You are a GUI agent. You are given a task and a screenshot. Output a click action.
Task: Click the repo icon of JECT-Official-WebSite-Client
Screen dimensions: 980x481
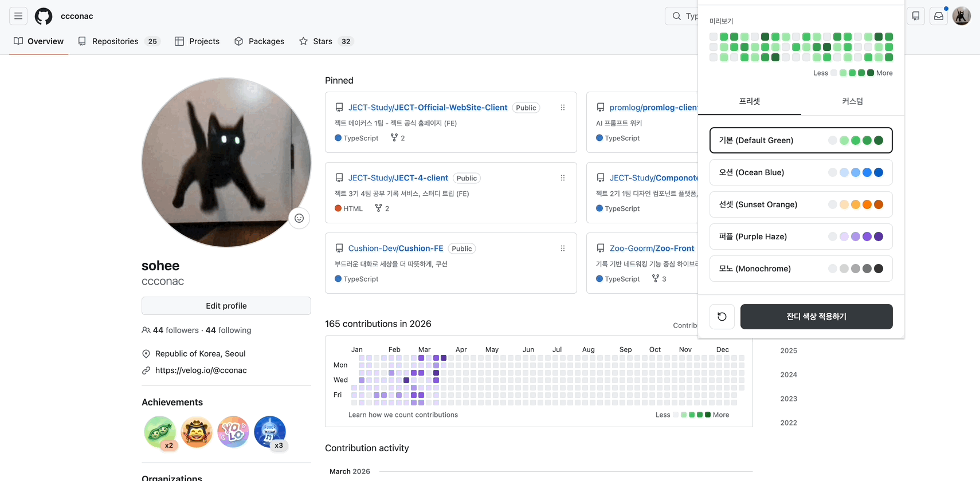(339, 108)
